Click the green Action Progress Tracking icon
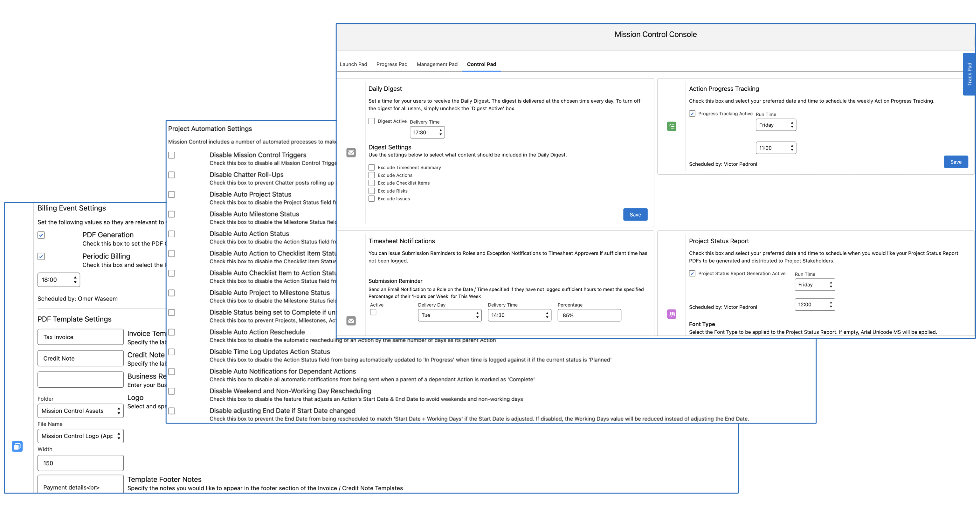Screen dimensions: 980x512 [x=672, y=126]
